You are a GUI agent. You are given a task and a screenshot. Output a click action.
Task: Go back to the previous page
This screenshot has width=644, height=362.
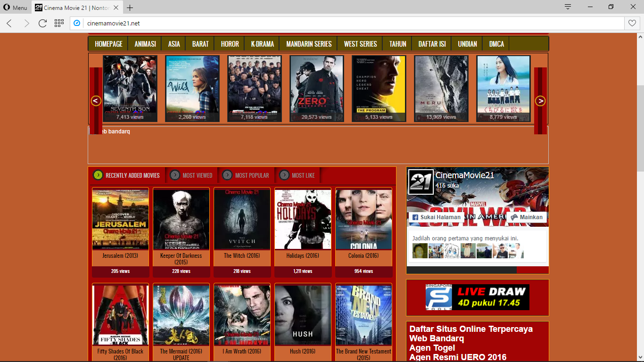[9, 23]
